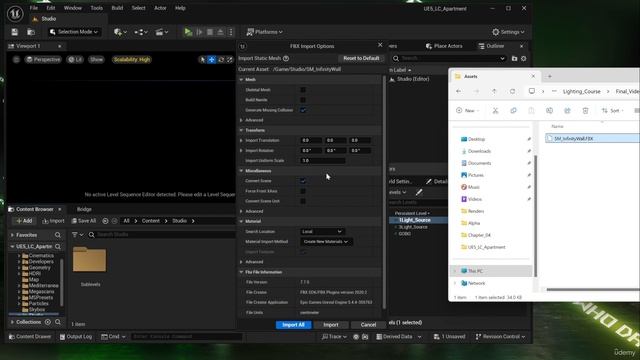Select the viewport select mode arrow icon
Screen dimensions: 640x360
[202, 60]
